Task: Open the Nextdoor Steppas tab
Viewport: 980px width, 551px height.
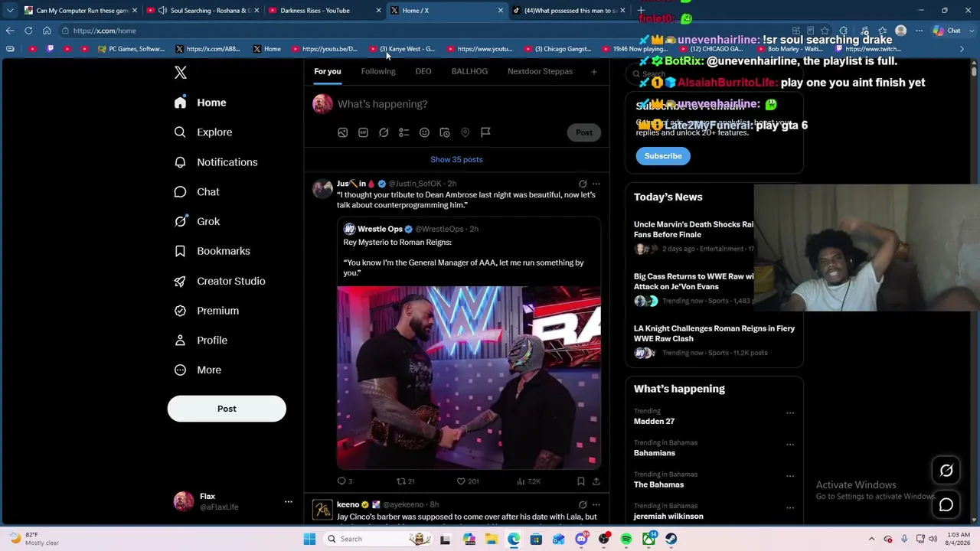Action: coord(540,71)
